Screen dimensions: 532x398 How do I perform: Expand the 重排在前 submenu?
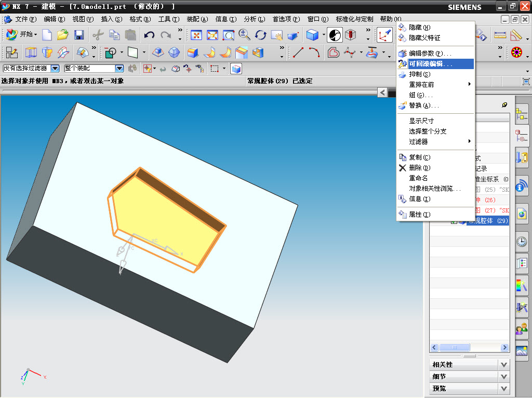(435, 85)
